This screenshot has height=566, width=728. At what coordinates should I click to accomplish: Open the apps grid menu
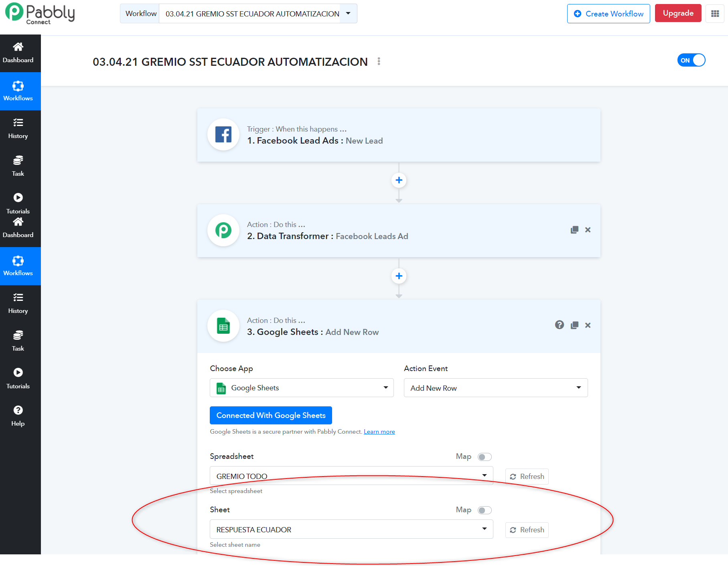click(x=715, y=14)
